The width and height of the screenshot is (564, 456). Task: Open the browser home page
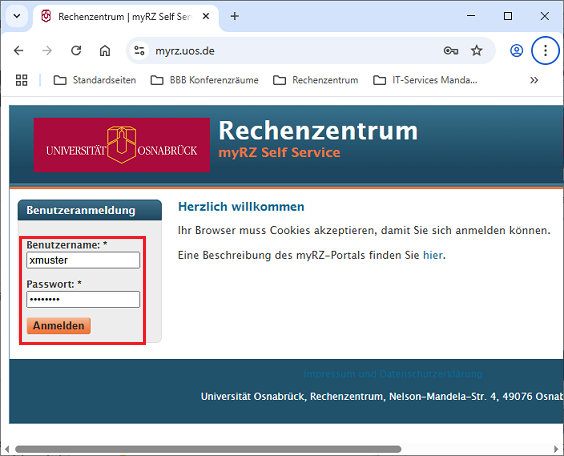pyautogui.click(x=105, y=51)
